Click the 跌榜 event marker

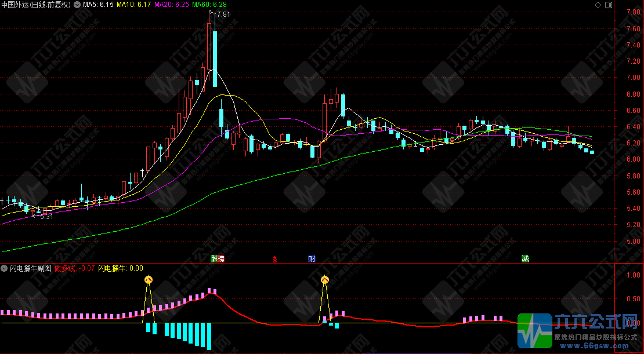coord(217,258)
